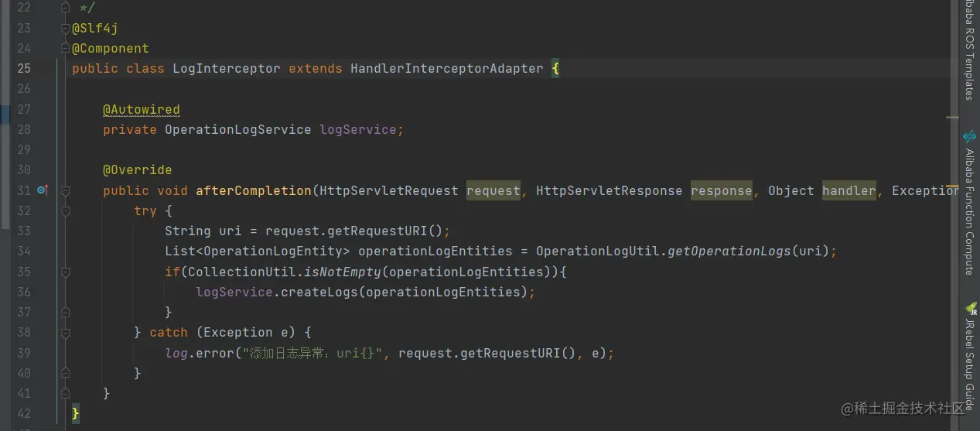This screenshot has width=980, height=431.
Task: Click the catch keyword on line 38
Action: [169, 332]
